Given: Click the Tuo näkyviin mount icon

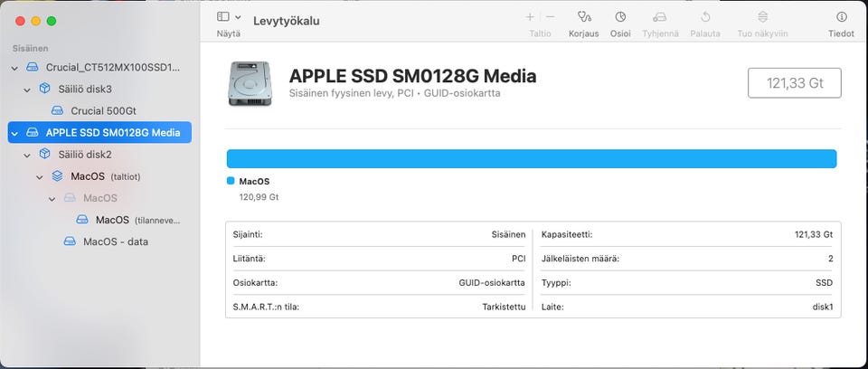Looking at the screenshot, I should pos(763,17).
